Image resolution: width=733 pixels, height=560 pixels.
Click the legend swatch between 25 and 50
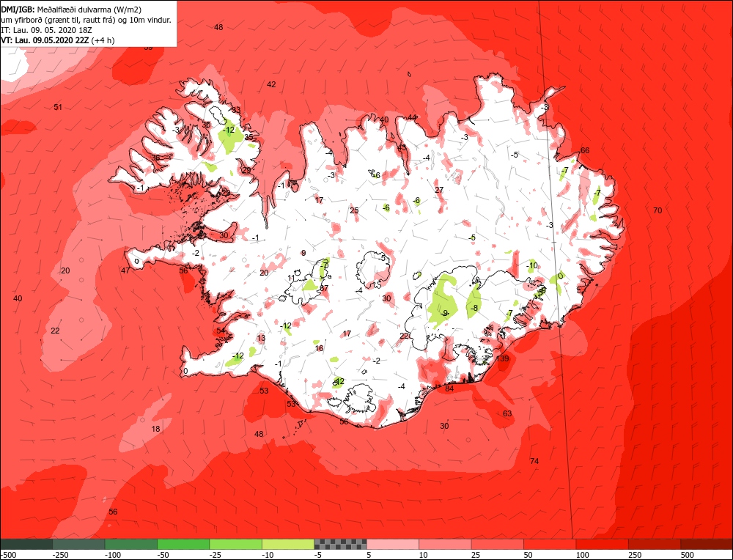pos(498,544)
